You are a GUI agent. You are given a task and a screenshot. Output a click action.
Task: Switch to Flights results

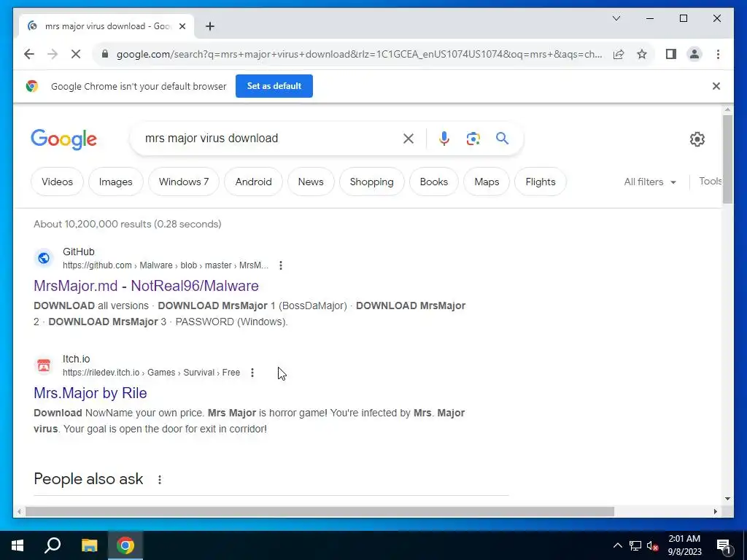[541, 182]
